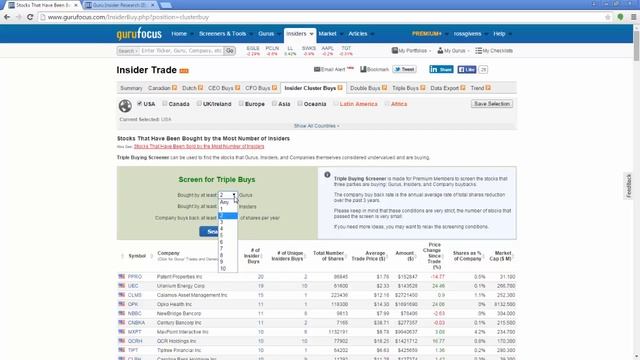Click US flag icon beside PPRO
640x360 pixels.
point(122,276)
